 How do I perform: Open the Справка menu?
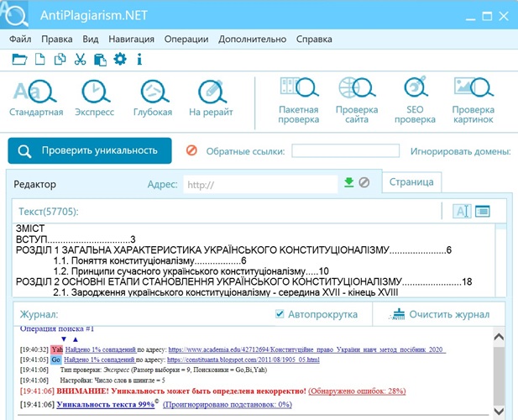(x=314, y=39)
